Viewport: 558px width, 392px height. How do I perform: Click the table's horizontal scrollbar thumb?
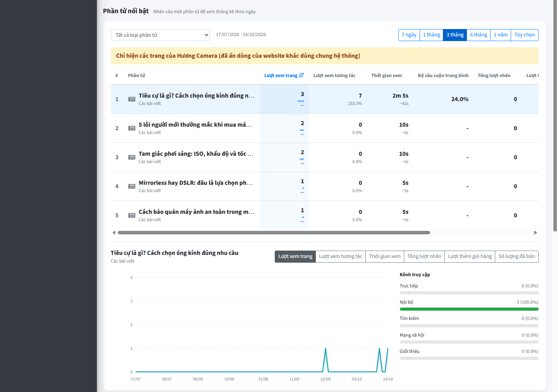point(274,233)
